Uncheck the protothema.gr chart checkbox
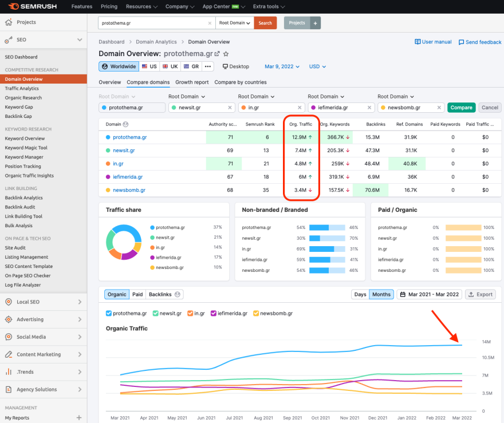 pyautogui.click(x=109, y=314)
